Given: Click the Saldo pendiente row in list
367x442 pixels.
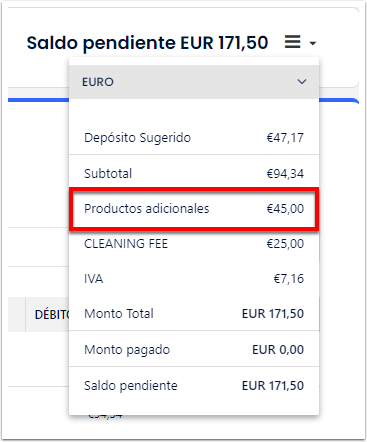Looking at the screenshot, I should 194,386.
